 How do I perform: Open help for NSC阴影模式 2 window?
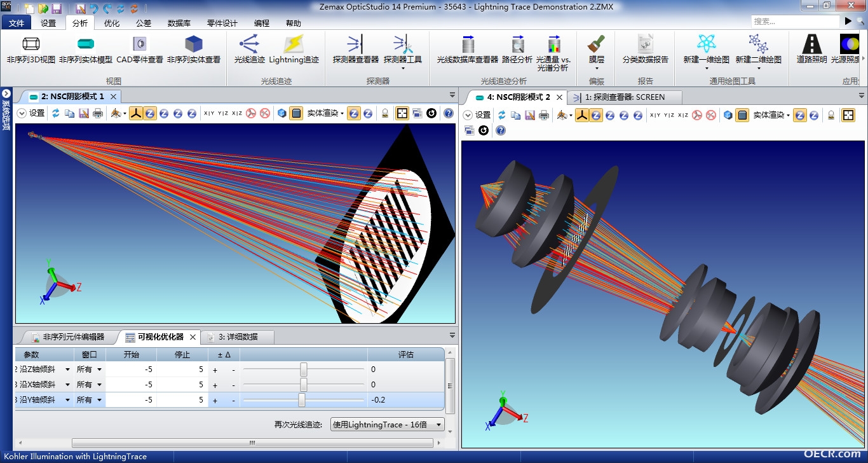click(501, 130)
